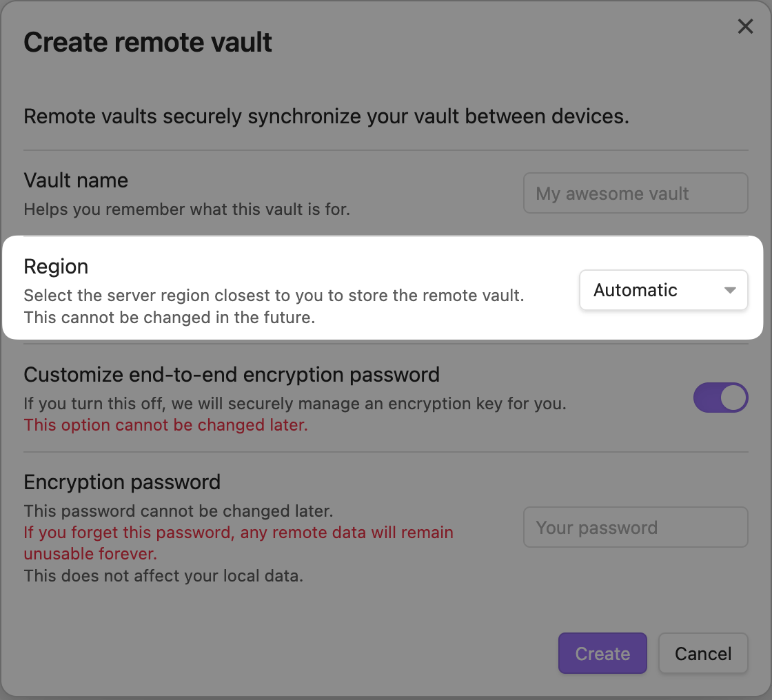Click the vault synchronization description text
The height and width of the screenshot is (700, 772).
(x=326, y=116)
